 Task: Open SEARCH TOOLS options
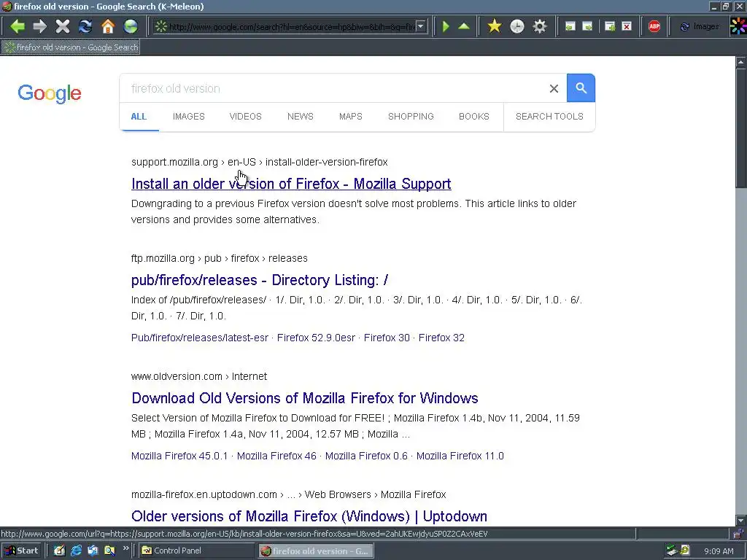(549, 116)
